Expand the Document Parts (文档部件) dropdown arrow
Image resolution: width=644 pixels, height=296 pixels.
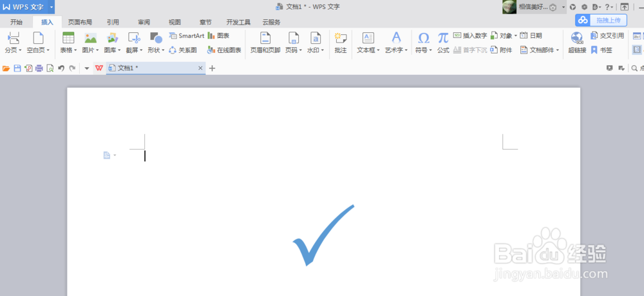558,50
